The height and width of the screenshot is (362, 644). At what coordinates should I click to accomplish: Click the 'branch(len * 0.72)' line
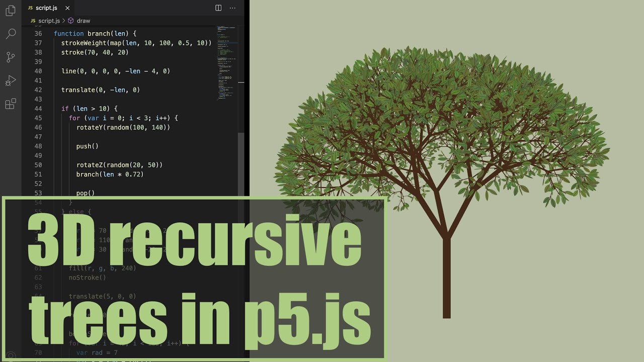(x=110, y=174)
